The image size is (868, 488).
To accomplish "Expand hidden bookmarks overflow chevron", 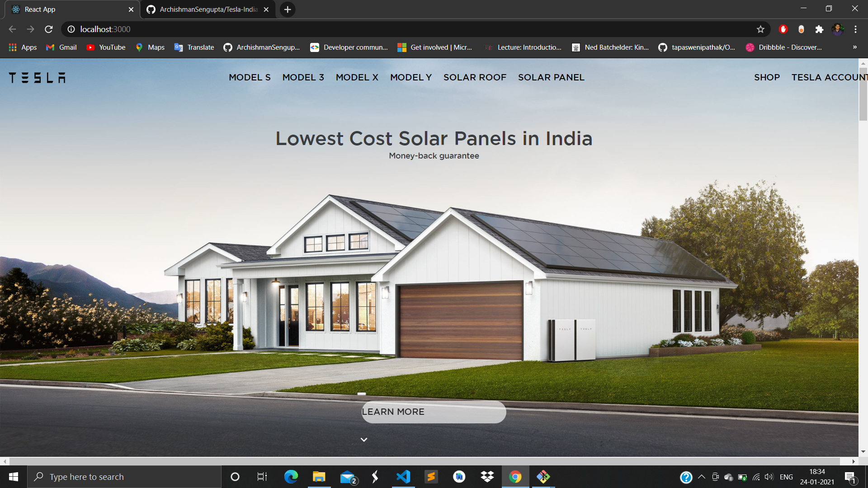I will (x=854, y=47).
